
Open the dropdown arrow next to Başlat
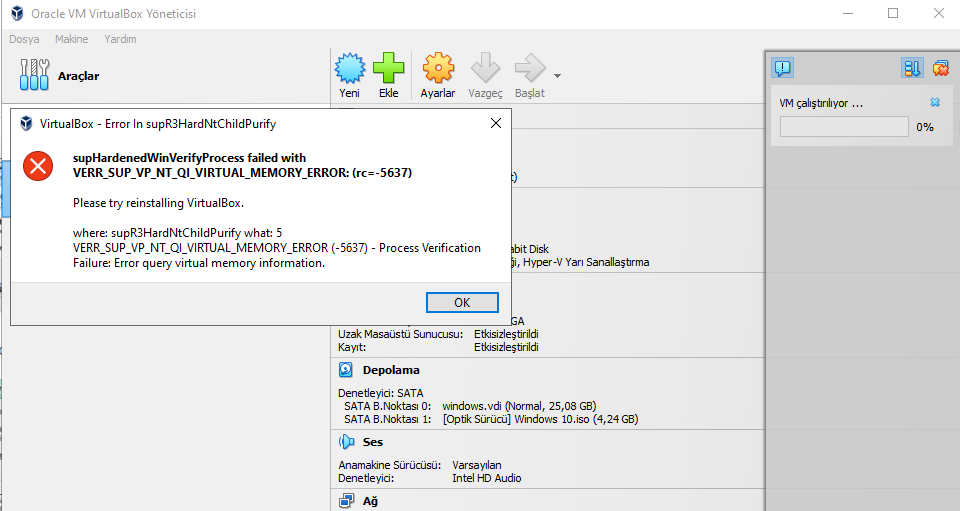coord(557,76)
